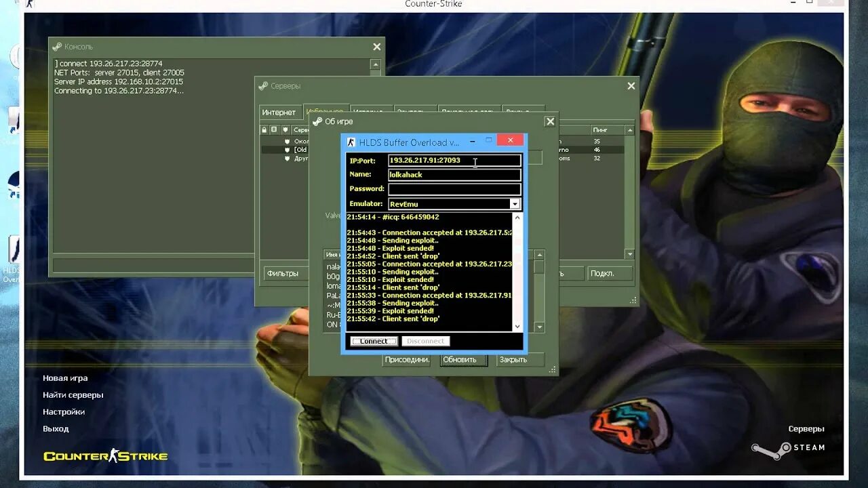
Task: Click the Counter-Strike window title bar icon
Action: click(x=29, y=5)
